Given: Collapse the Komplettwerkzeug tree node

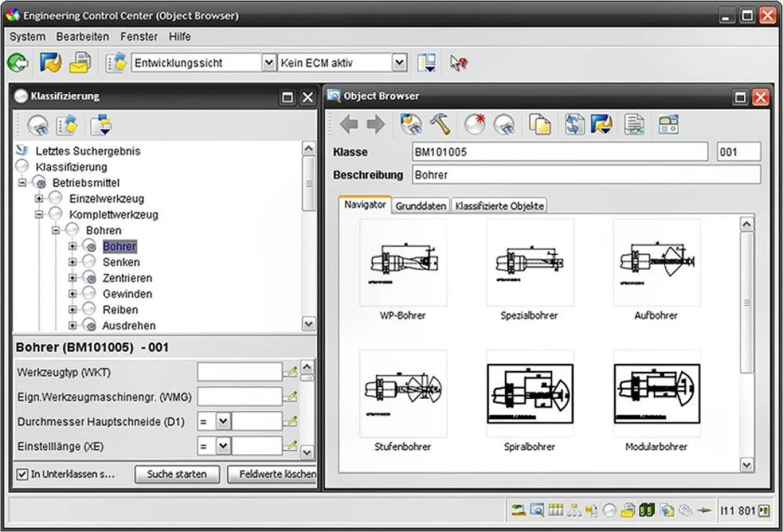Looking at the screenshot, I should click(x=39, y=214).
